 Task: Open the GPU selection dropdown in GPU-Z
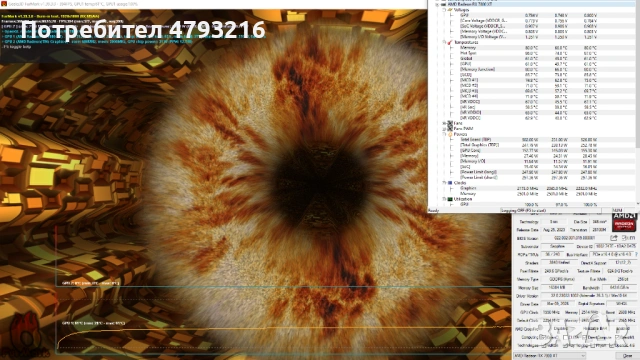549,356
